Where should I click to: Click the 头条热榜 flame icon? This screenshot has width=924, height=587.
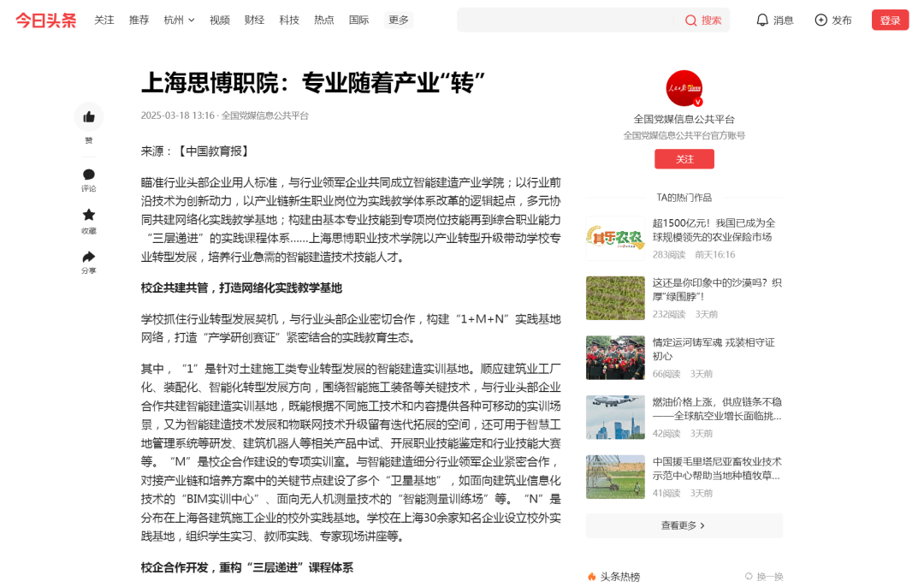tap(592, 577)
